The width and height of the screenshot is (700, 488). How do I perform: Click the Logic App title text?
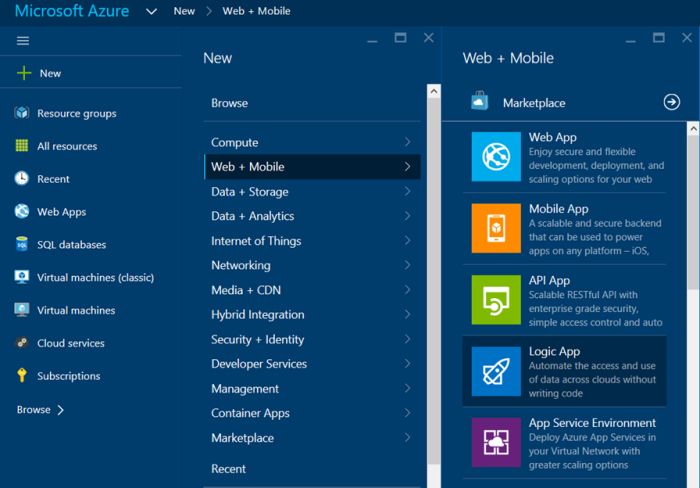pos(554,351)
